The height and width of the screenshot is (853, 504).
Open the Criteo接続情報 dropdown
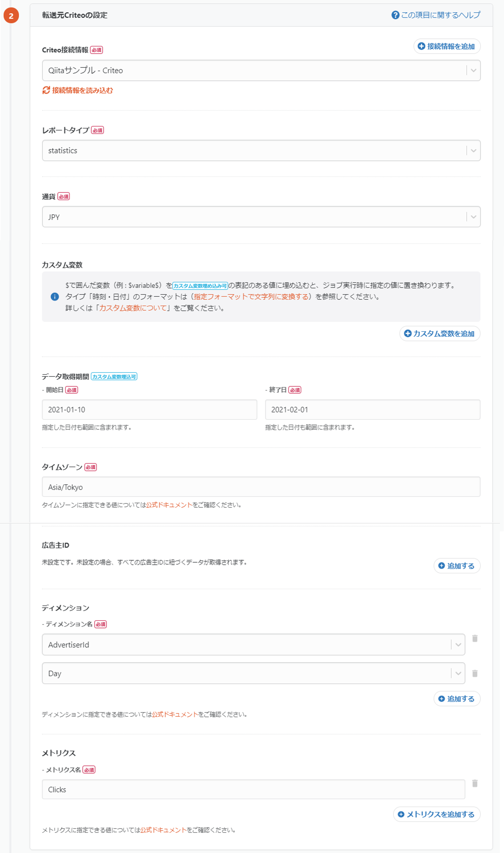coord(261,70)
